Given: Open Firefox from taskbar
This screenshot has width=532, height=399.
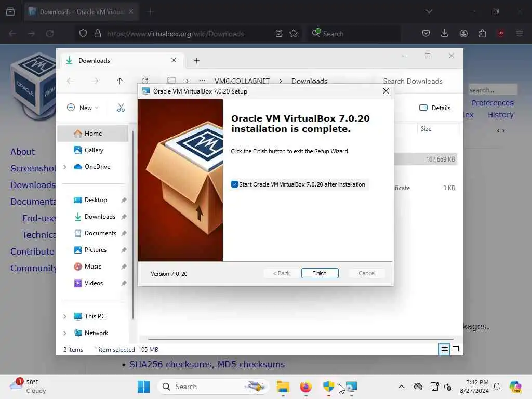Looking at the screenshot, I should pos(305,387).
